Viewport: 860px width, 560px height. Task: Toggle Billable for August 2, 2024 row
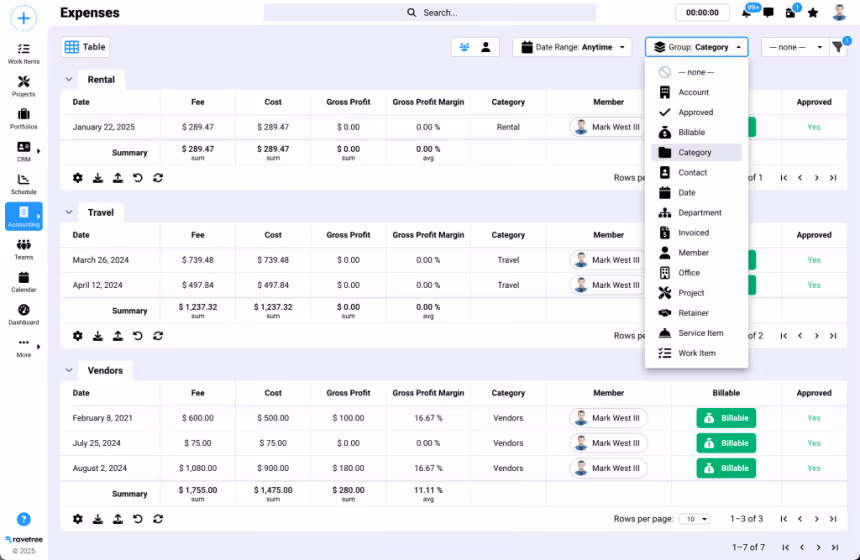pos(726,468)
